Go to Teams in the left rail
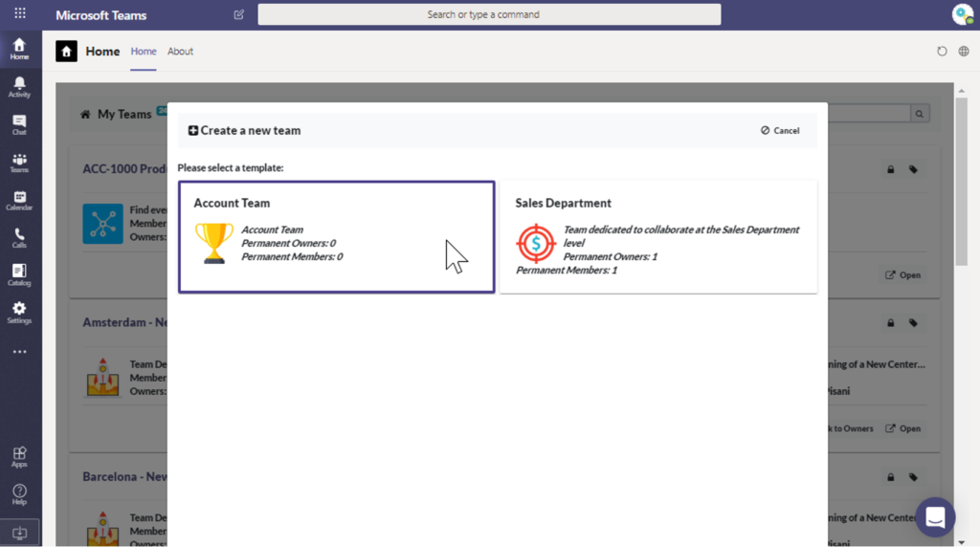The width and height of the screenshot is (980, 547). (x=19, y=163)
